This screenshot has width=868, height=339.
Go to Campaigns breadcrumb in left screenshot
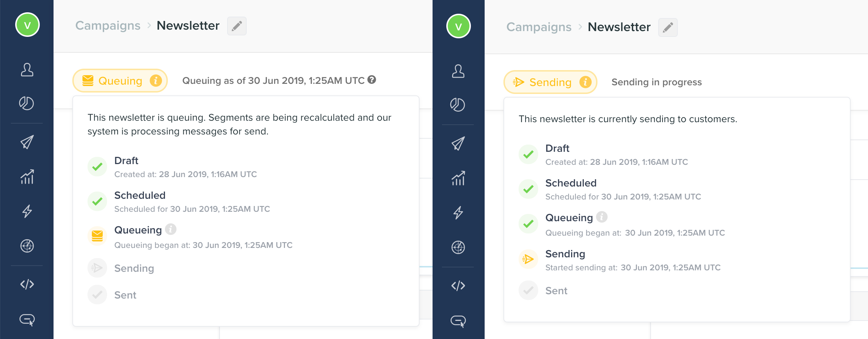click(x=108, y=26)
